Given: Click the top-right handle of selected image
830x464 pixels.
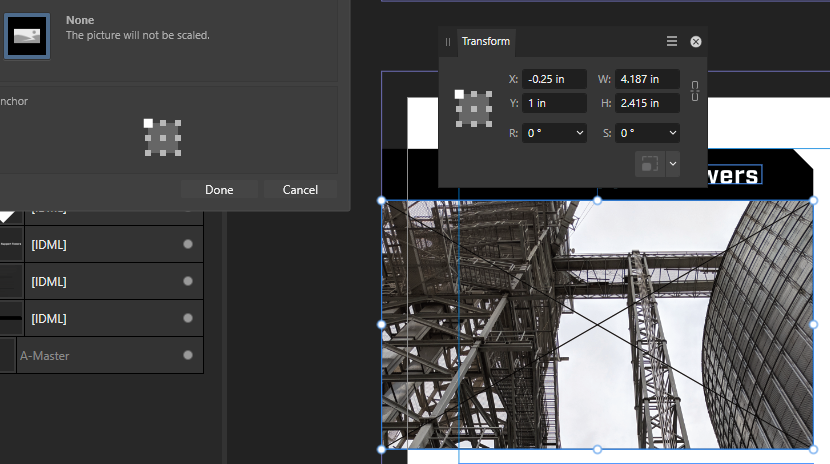Looking at the screenshot, I should coord(814,201).
